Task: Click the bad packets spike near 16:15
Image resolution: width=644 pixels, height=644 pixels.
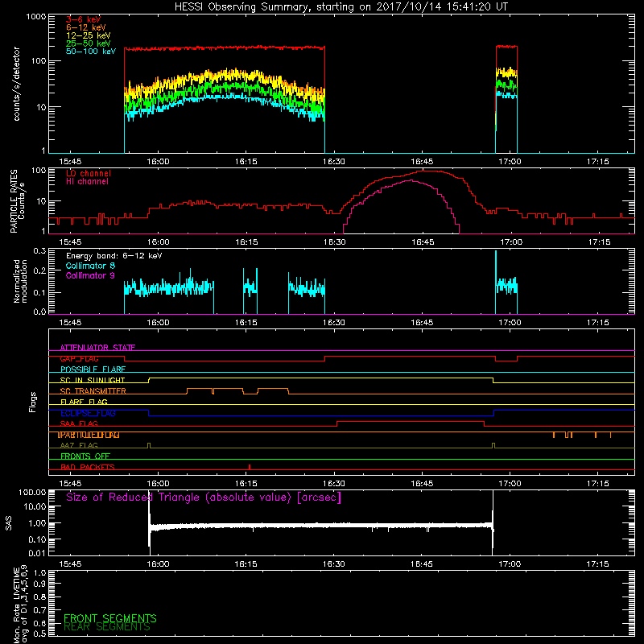Action: coord(250,467)
